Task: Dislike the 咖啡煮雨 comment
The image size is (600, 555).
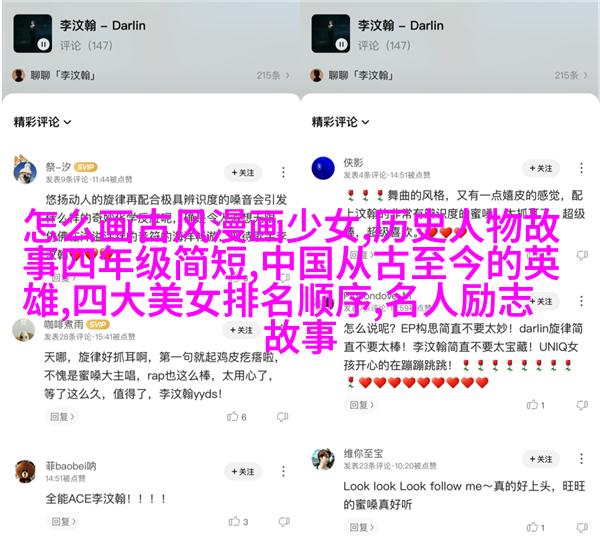Action: click(282, 416)
